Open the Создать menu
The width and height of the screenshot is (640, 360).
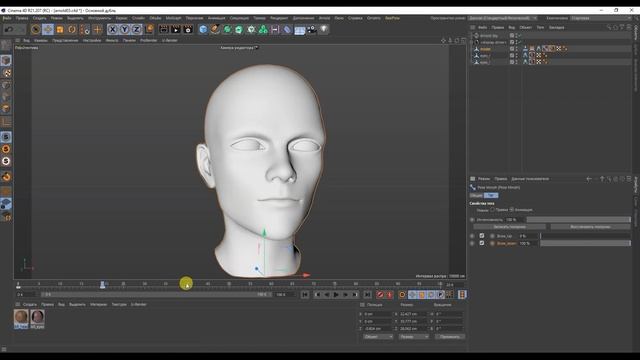point(40,18)
